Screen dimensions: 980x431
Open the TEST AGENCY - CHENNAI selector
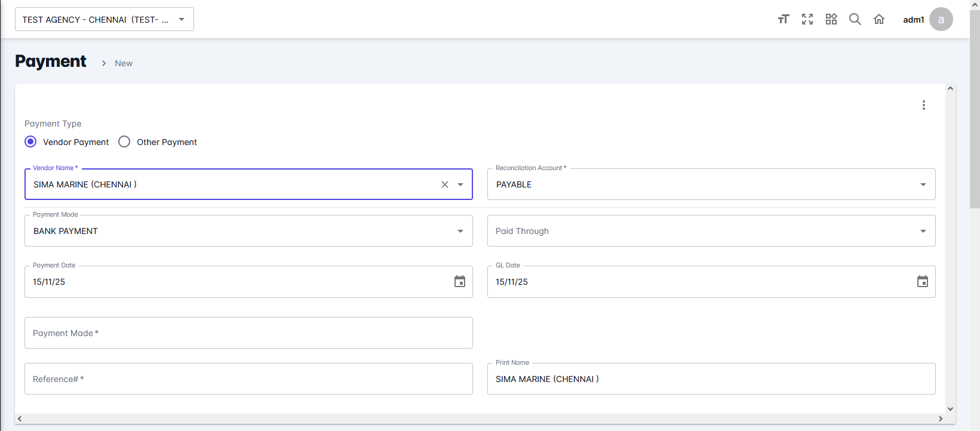tap(105, 19)
